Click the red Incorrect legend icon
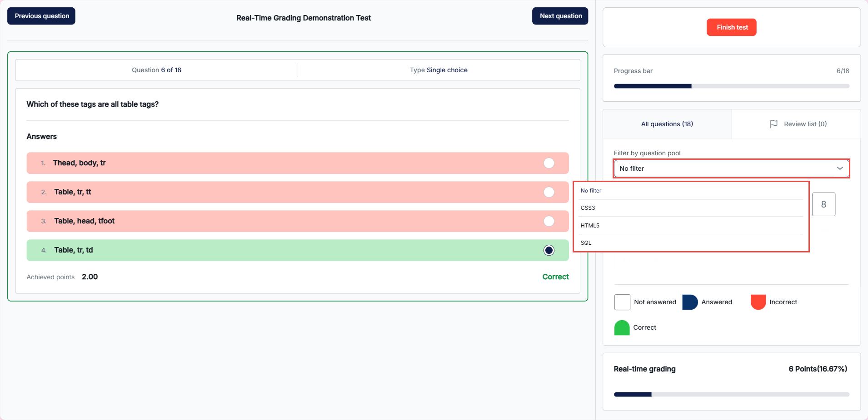This screenshot has height=420, width=868. point(758,302)
